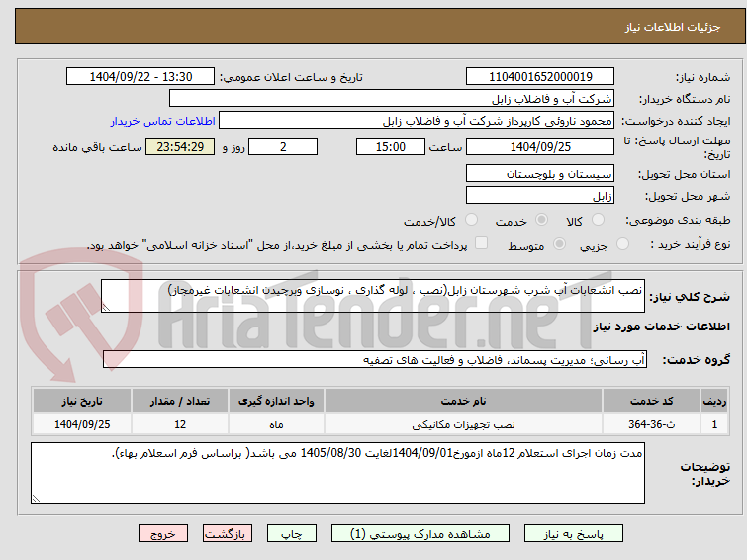747x560 pixels.
Task: Click the delivery city field زابل
Action: pos(540,195)
